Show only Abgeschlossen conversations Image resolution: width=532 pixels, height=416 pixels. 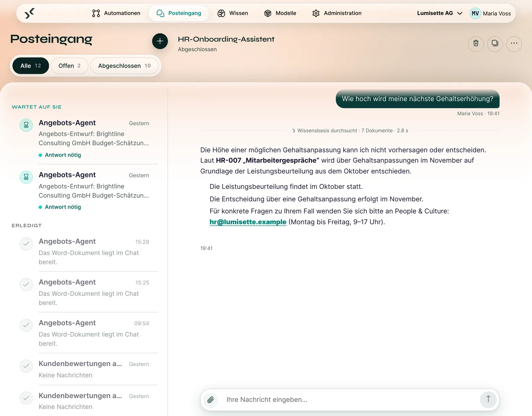click(124, 66)
